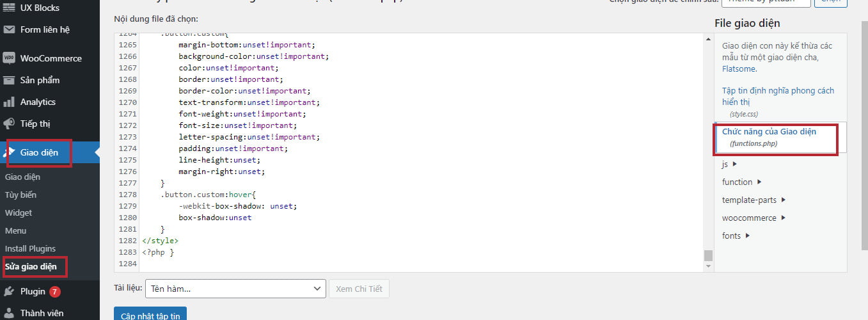This screenshot has height=320, width=868.
Task: Click the Tiếp thị megaphone icon
Action: coord(9,124)
